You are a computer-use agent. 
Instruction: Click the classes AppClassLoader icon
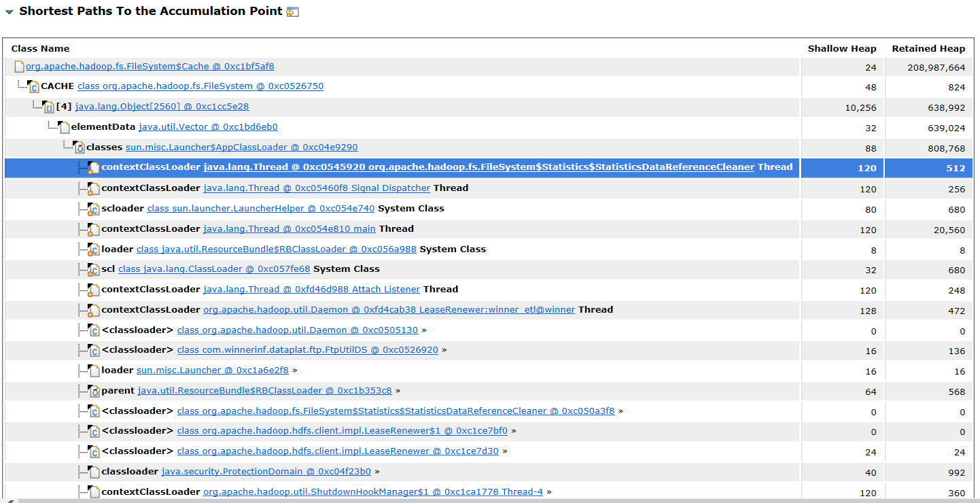[x=80, y=148]
